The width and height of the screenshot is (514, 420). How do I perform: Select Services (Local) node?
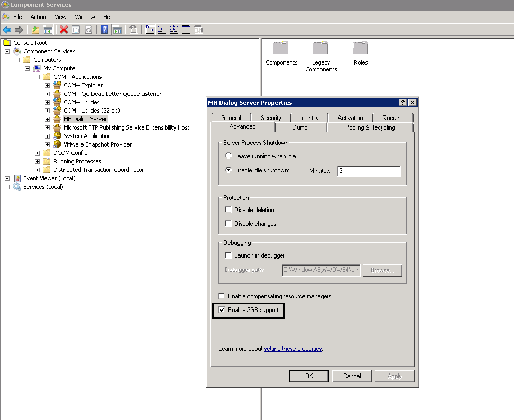[x=43, y=187]
